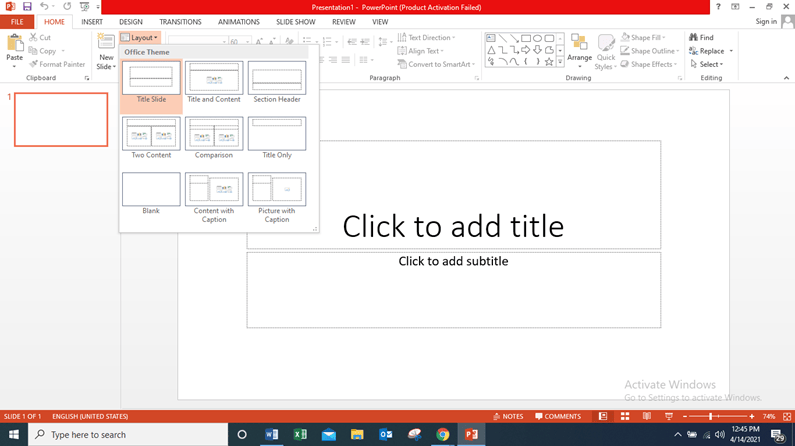Open Comments pane from status bar

(x=557, y=416)
